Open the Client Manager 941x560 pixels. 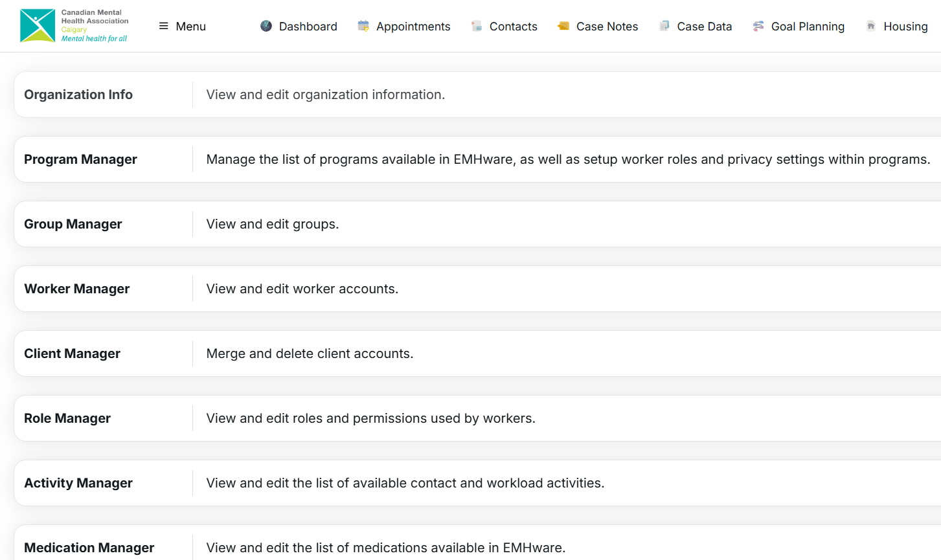[x=72, y=353]
